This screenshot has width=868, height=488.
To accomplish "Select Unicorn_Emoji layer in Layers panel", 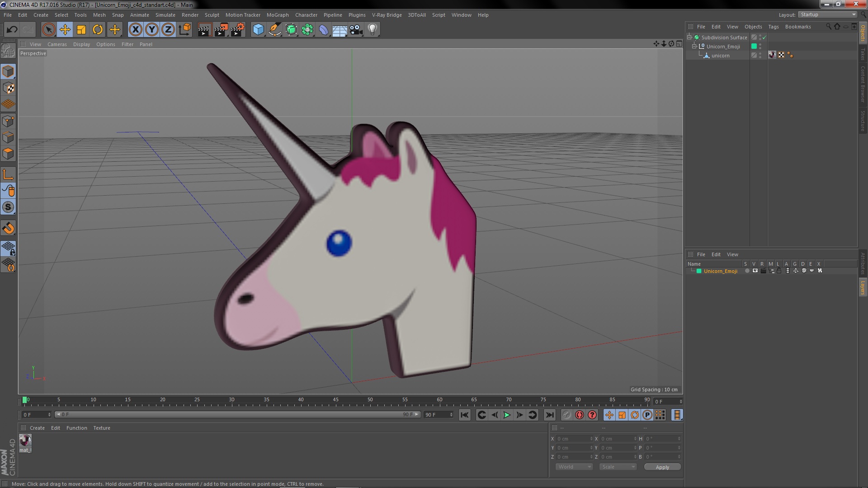I will (720, 271).
